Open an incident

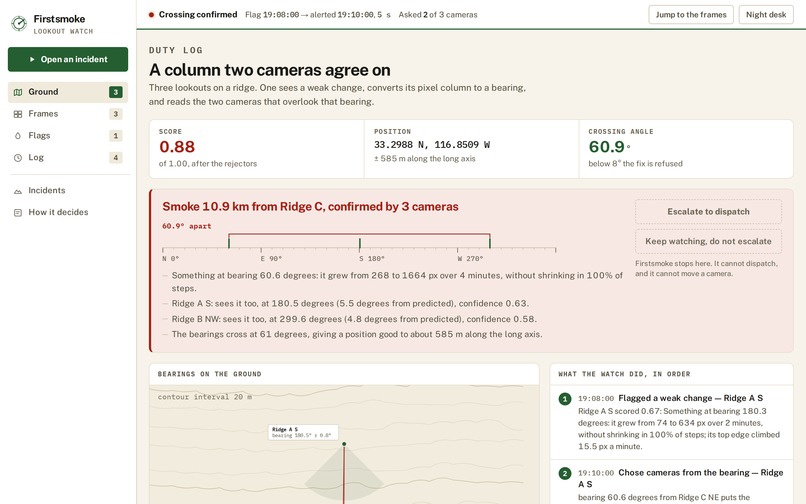pos(68,59)
